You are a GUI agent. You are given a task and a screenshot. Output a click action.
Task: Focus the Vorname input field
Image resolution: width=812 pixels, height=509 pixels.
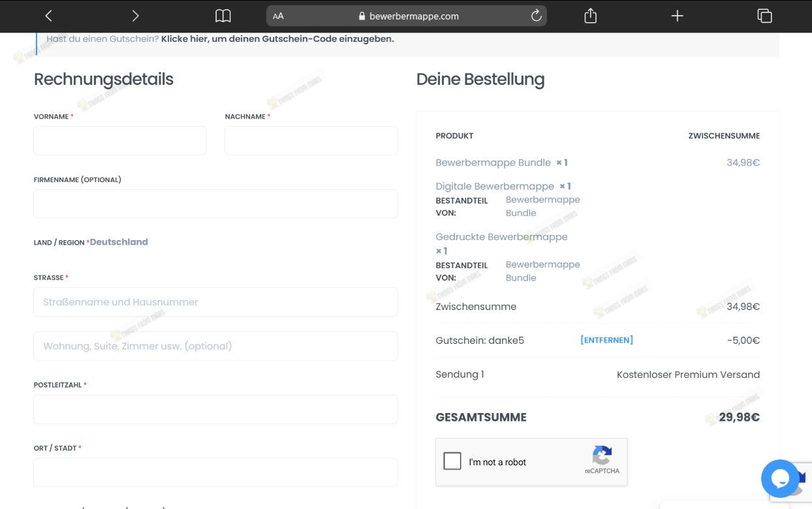tap(120, 140)
